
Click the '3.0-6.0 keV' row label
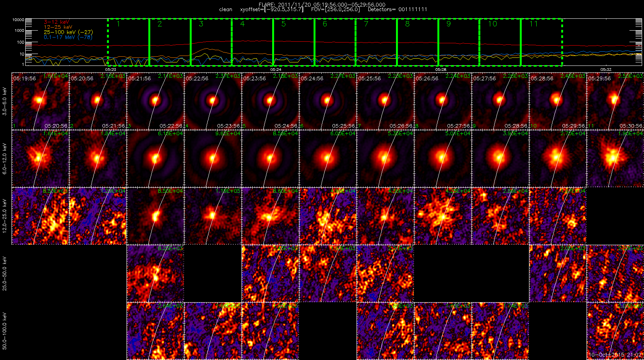tap(5, 101)
